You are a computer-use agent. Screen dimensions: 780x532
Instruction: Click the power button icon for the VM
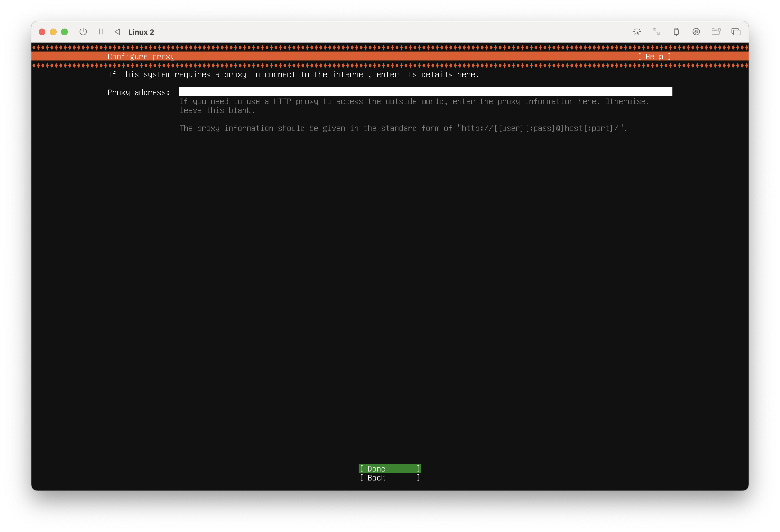point(83,32)
